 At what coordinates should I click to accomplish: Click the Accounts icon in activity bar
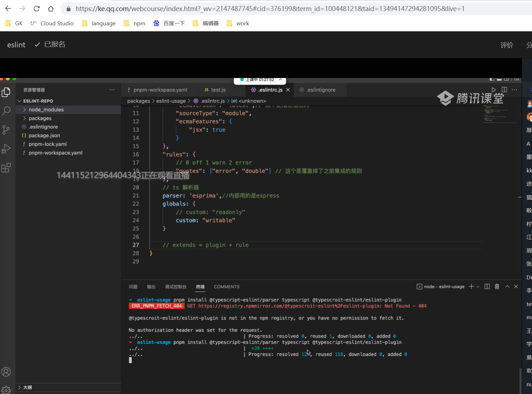point(6,372)
